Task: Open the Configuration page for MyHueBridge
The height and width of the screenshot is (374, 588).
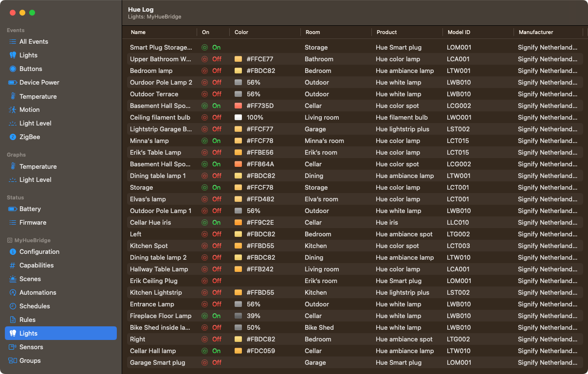Action: pos(39,251)
